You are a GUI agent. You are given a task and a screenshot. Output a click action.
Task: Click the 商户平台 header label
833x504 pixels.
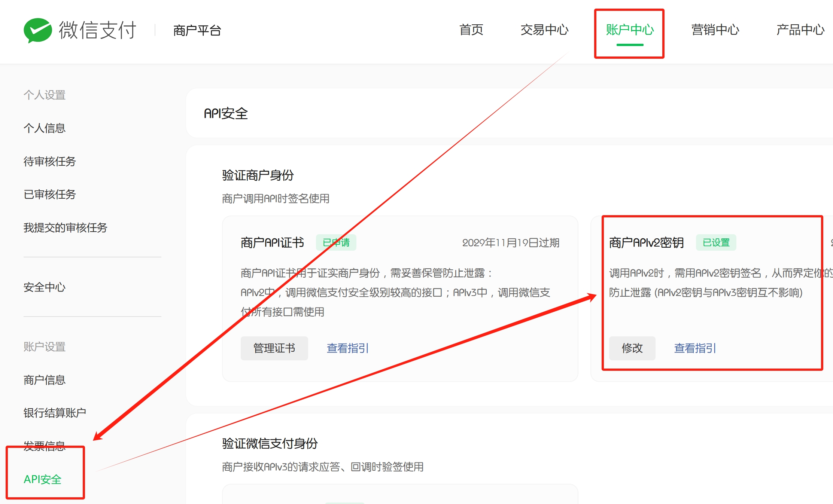(197, 30)
